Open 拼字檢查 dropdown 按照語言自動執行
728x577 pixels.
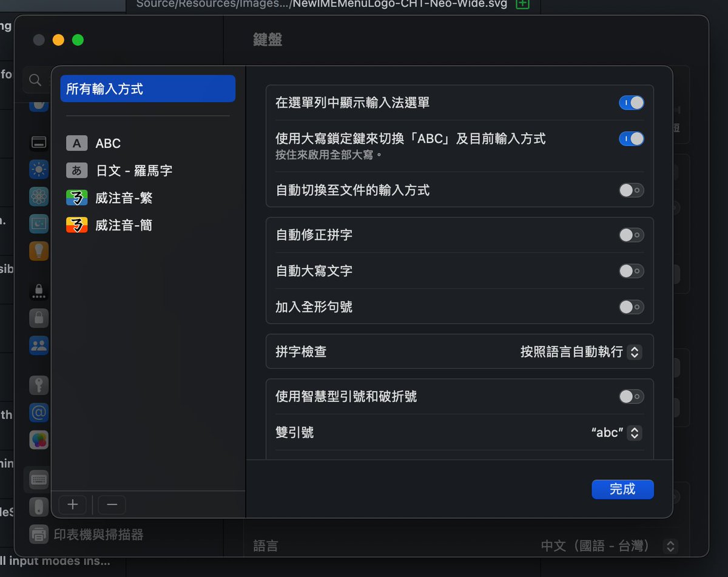click(x=581, y=352)
